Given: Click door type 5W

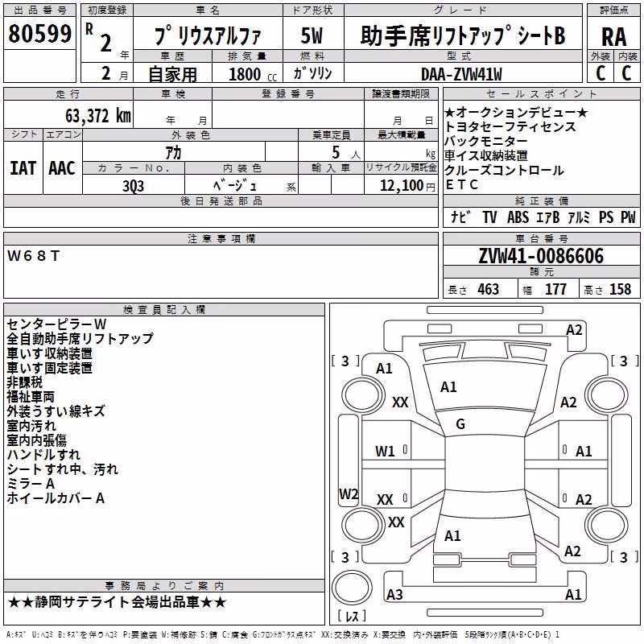Looking at the screenshot, I should pos(312,35).
